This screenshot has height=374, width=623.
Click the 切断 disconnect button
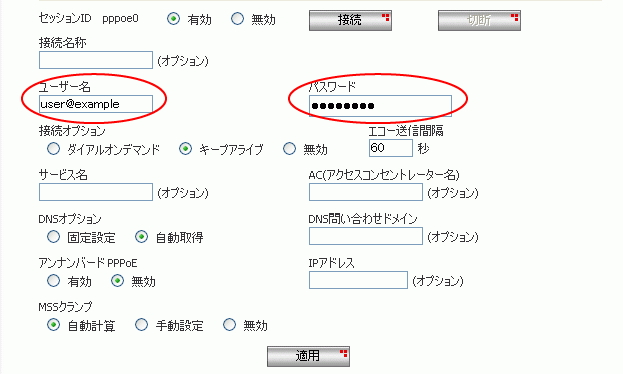(x=479, y=20)
